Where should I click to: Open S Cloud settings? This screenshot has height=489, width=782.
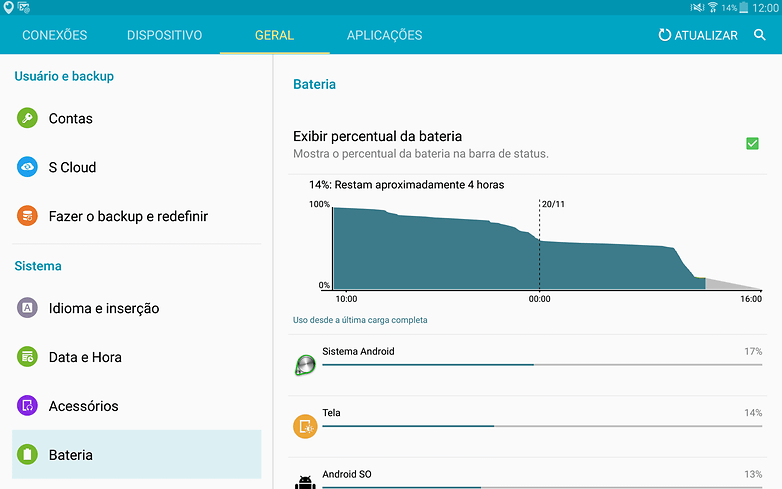137,167
